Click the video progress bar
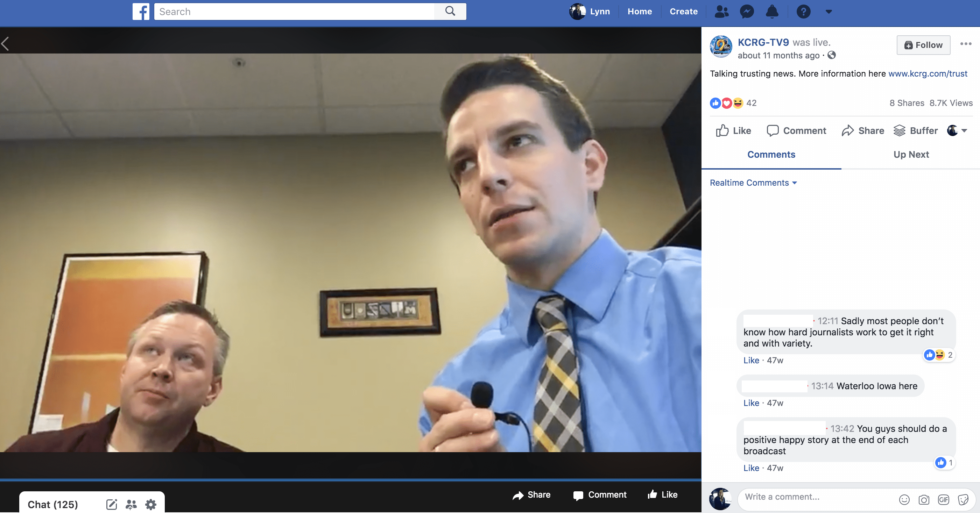 point(350,480)
